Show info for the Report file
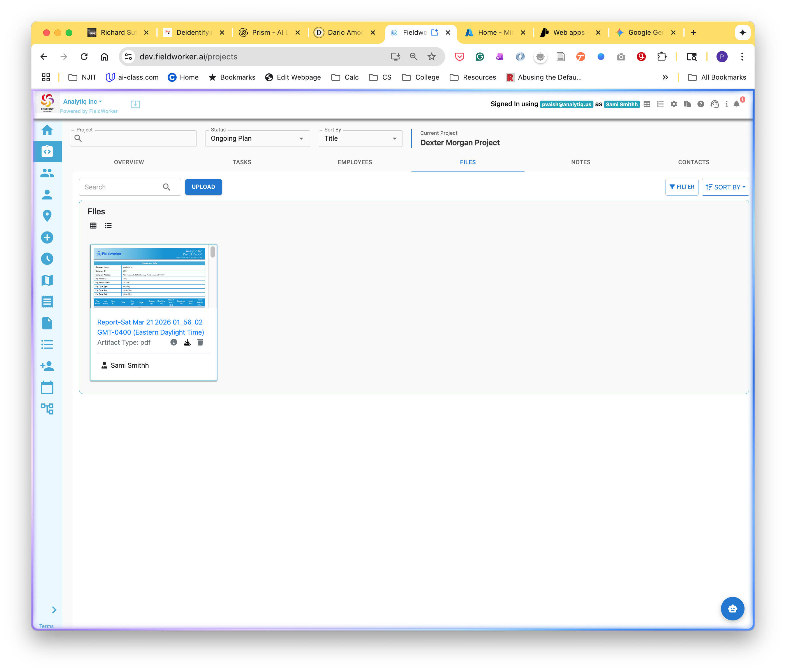Image resolution: width=786 pixels, height=672 pixels. 174,342
